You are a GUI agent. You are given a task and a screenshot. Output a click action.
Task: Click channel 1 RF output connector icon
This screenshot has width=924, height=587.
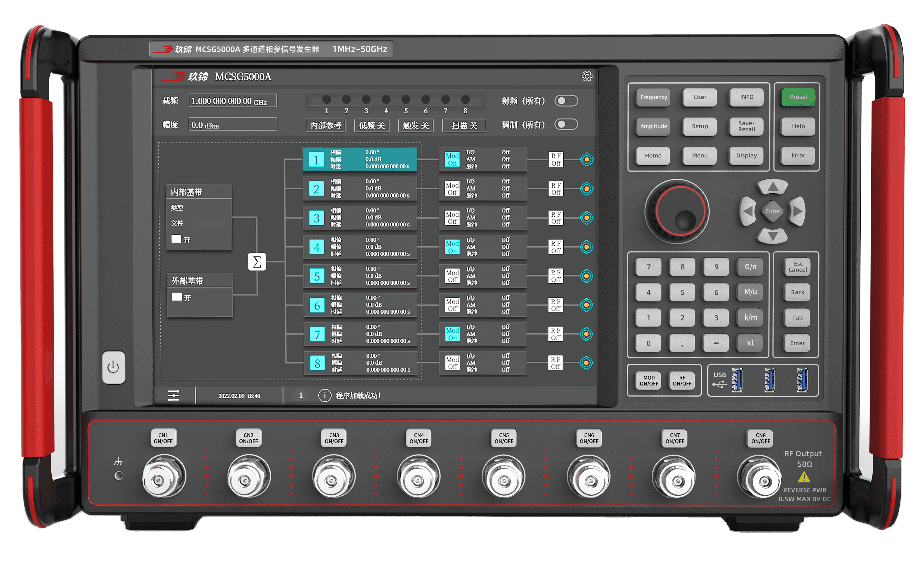tap(586, 159)
